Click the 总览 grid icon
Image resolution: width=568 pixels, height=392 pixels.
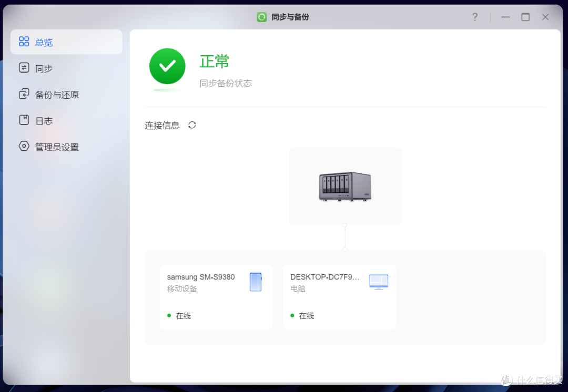click(24, 42)
